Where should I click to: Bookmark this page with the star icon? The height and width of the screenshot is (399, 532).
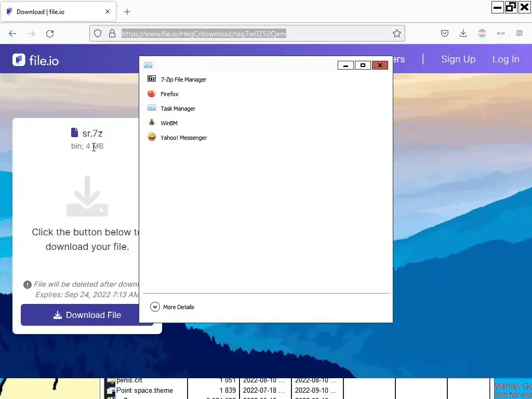(396, 33)
